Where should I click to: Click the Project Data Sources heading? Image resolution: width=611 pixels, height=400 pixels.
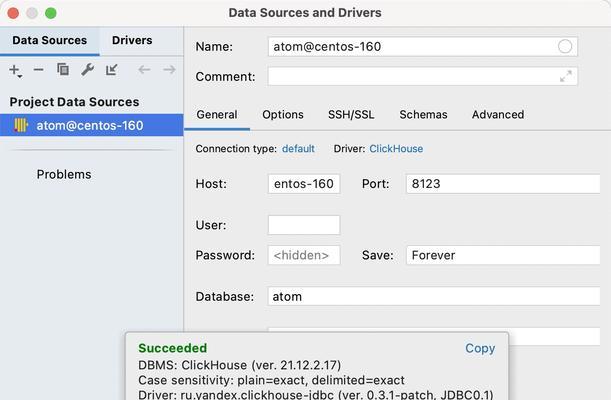74,102
